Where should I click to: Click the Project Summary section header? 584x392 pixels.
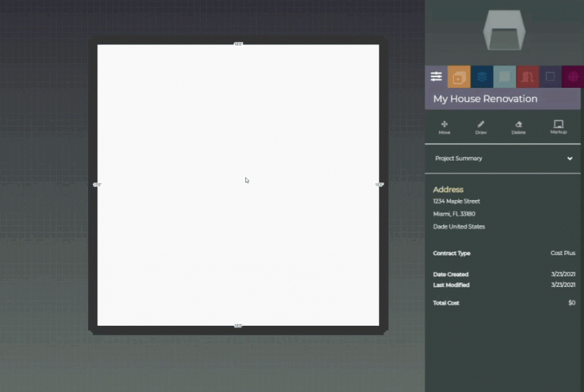point(459,158)
